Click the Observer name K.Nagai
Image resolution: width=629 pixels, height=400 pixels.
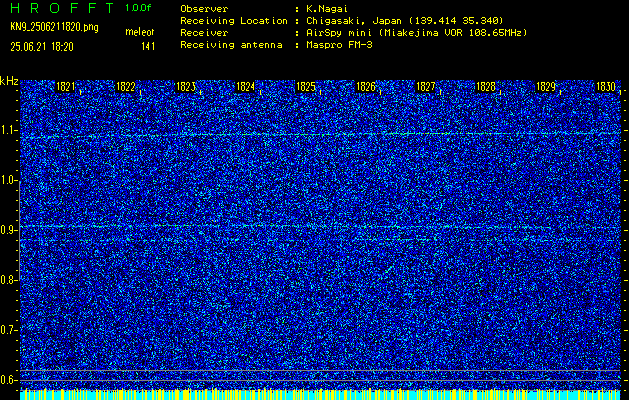(x=327, y=9)
